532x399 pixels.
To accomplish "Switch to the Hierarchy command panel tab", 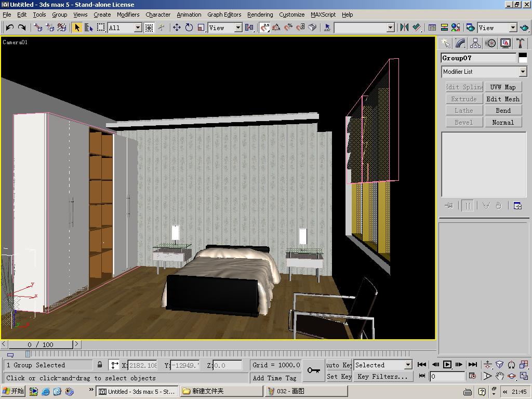I will tap(475, 44).
